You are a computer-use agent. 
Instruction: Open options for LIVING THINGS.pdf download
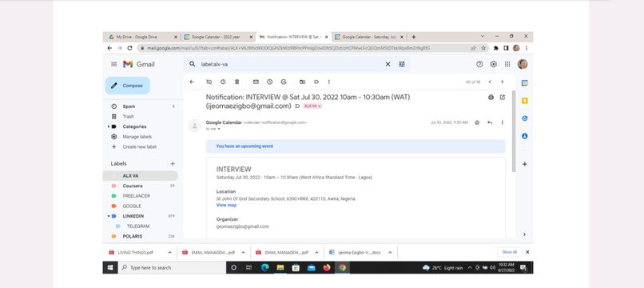(169, 252)
